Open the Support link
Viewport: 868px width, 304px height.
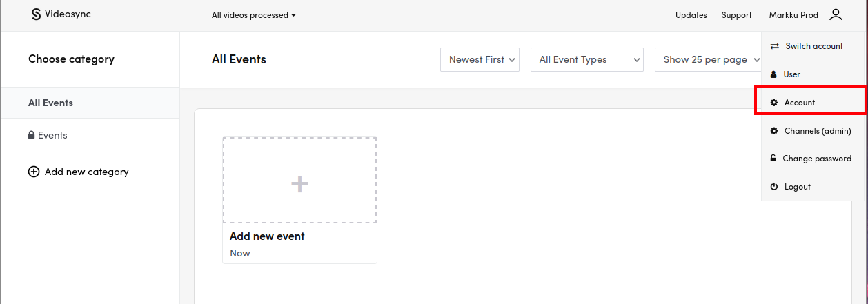pyautogui.click(x=736, y=15)
